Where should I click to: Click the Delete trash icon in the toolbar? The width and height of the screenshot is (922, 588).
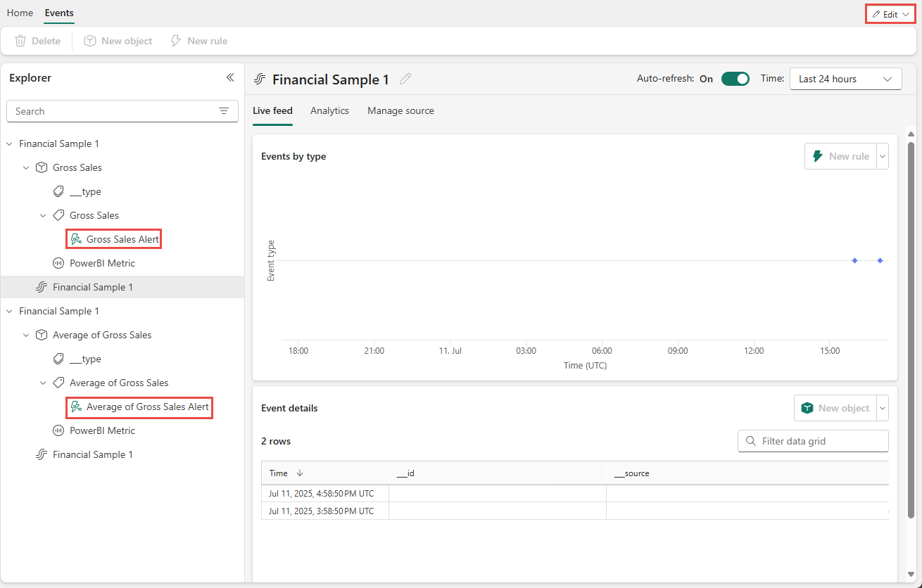click(21, 41)
